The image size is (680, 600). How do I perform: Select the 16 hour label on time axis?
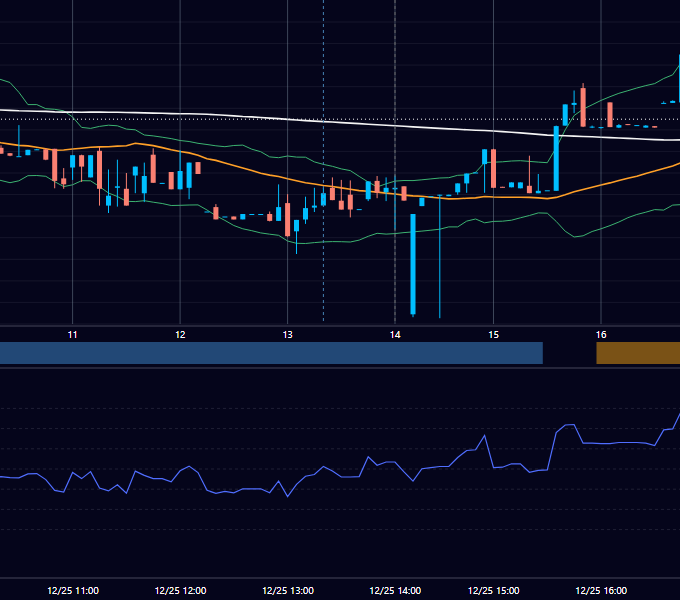click(x=601, y=335)
